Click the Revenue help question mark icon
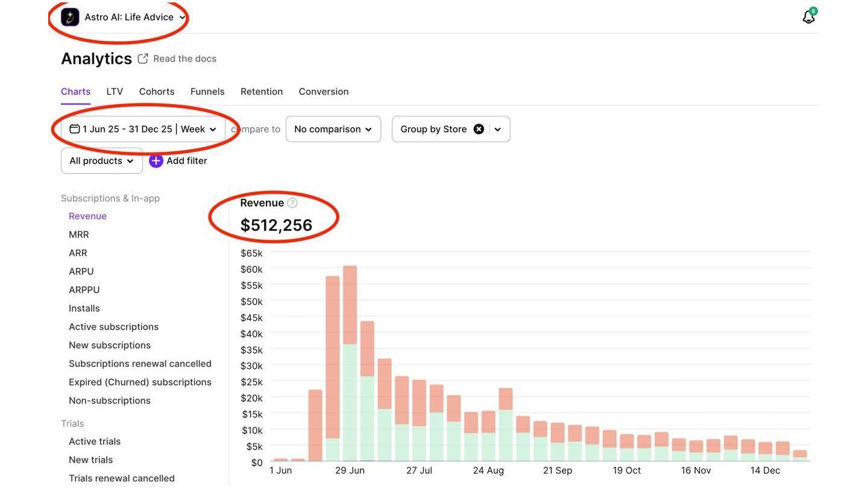Screen dimensions: 868x488 pos(292,203)
